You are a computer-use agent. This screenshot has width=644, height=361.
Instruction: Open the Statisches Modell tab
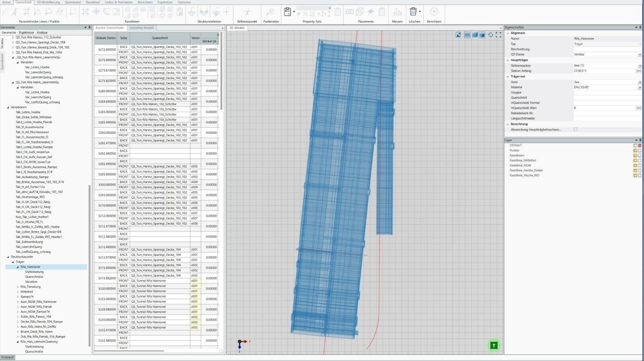coord(141,28)
